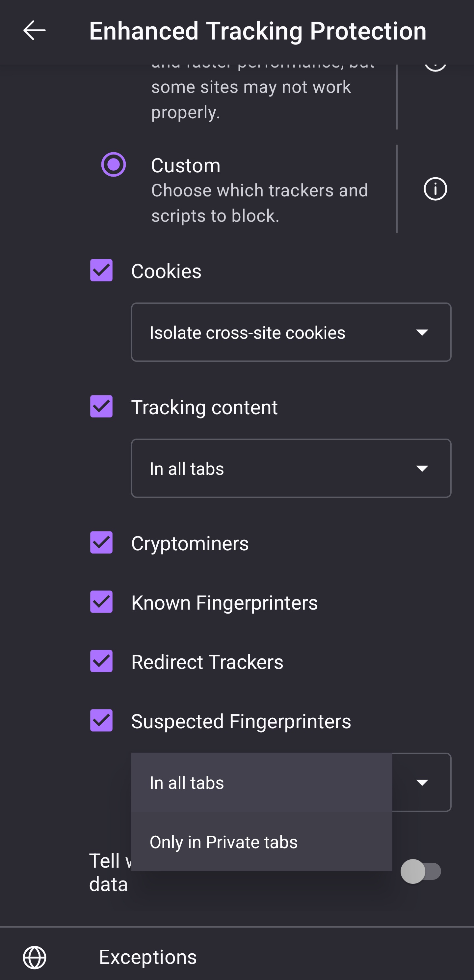The image size is (474, 980).
Task: Uncheck Redirect Trackers
Action: [101, 662]
